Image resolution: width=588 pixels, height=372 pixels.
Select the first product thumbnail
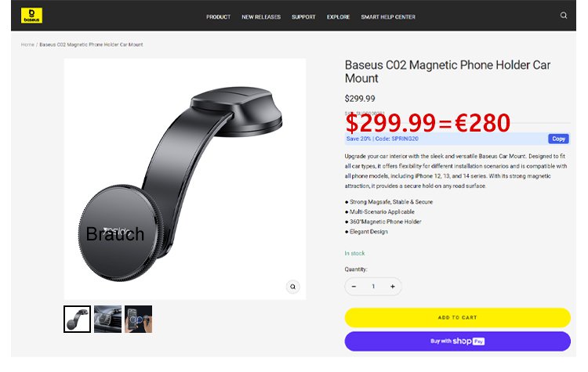coord(77,319)
